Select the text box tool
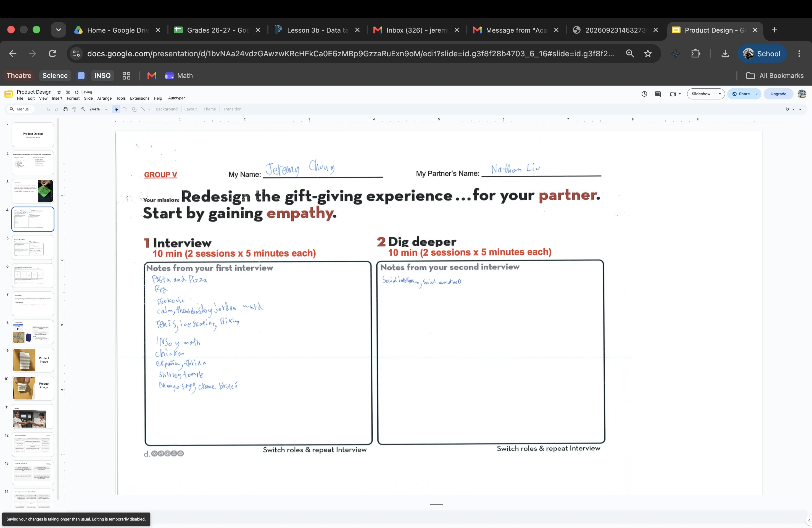Screen dimensions: 812x528 pos(125,109)
